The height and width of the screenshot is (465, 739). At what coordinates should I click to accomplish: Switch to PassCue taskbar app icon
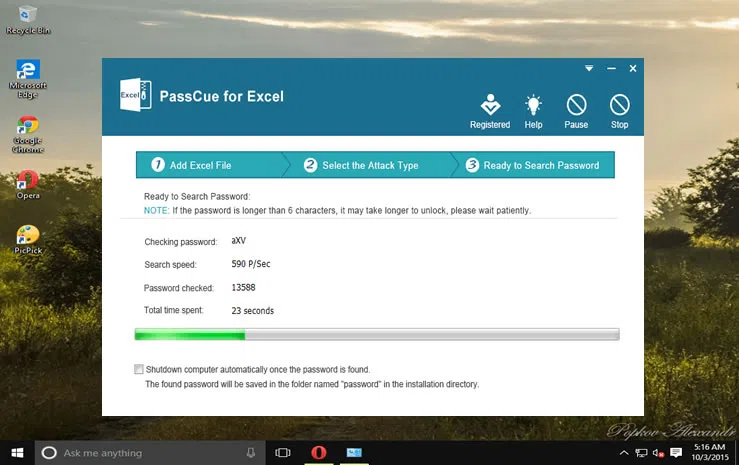coord(354,453)
